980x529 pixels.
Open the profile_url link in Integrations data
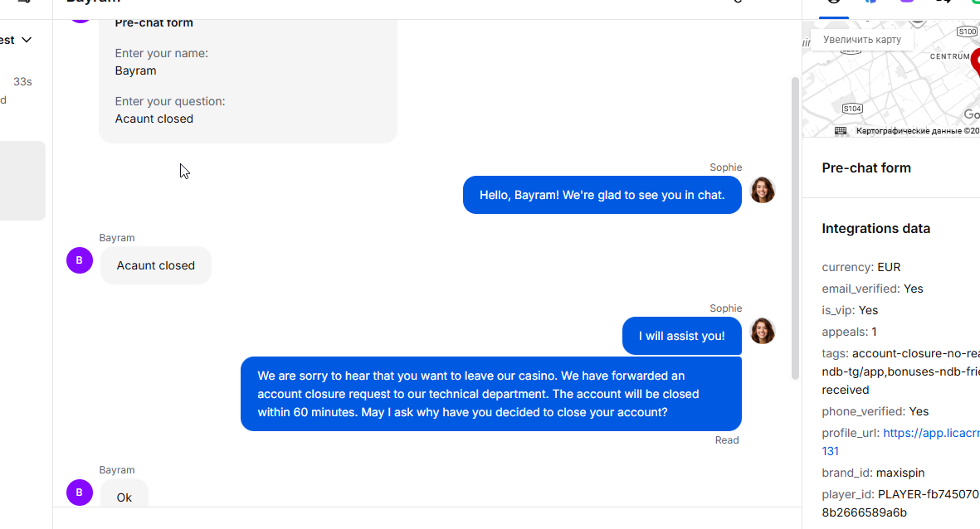[931, 433]
